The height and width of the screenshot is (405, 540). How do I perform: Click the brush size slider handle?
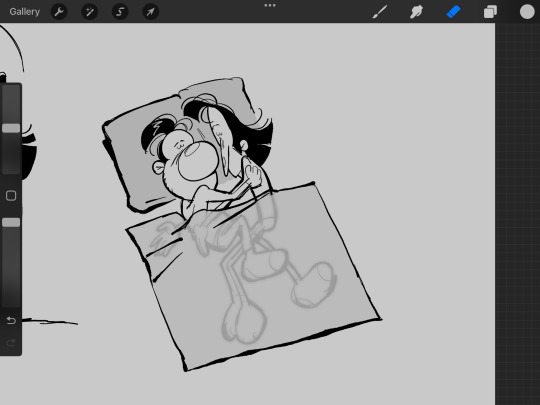(11, 128)
